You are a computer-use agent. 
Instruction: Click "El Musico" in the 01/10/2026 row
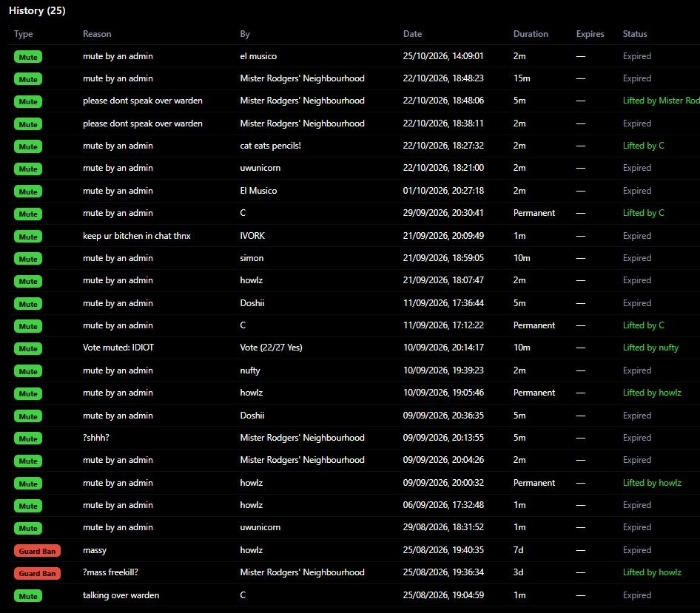[x=258, y=191]
